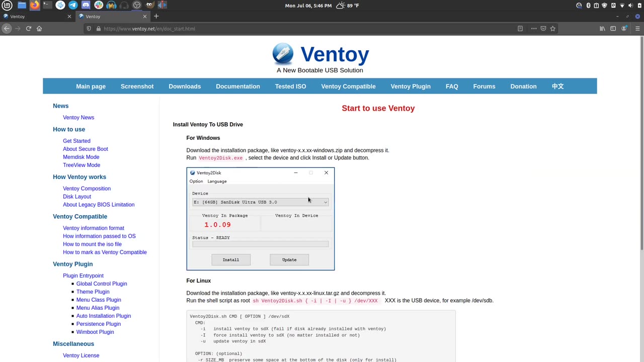644x362 pixels.
Task: Open the Forums nav item
Action: click(484, 86)
